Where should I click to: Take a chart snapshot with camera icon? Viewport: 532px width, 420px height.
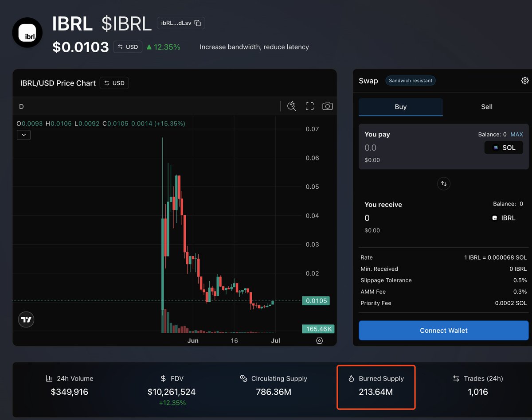tap(328, 106)
